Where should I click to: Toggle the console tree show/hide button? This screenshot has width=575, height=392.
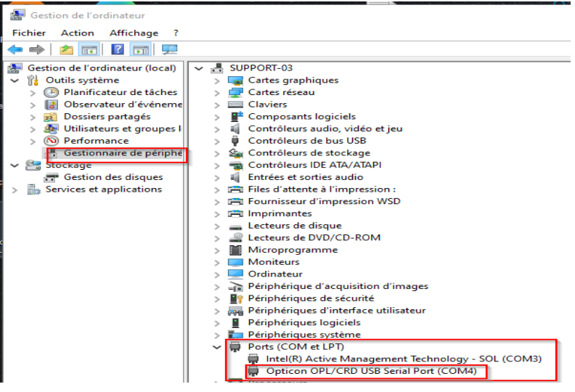click(89, 49)
